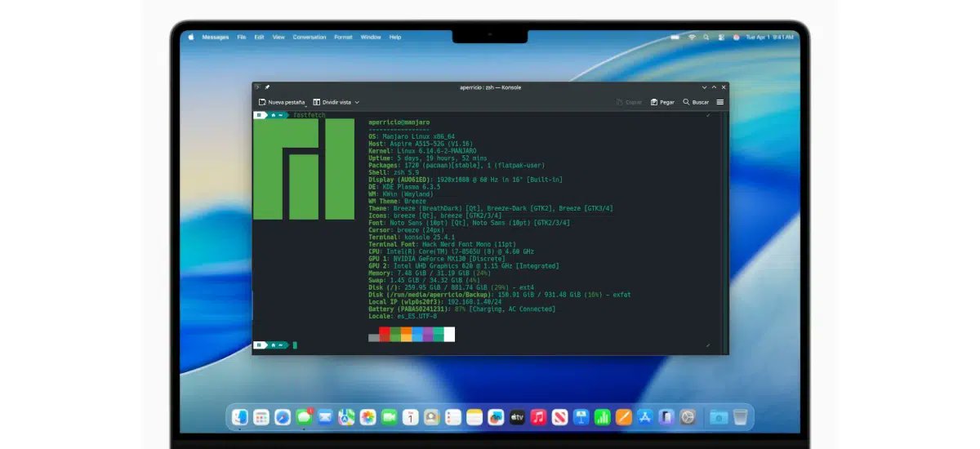This screenshot has width=980, height=449.
Task: Click the Manjaro logo in the terminal
Action: click(x=304, y=169)
